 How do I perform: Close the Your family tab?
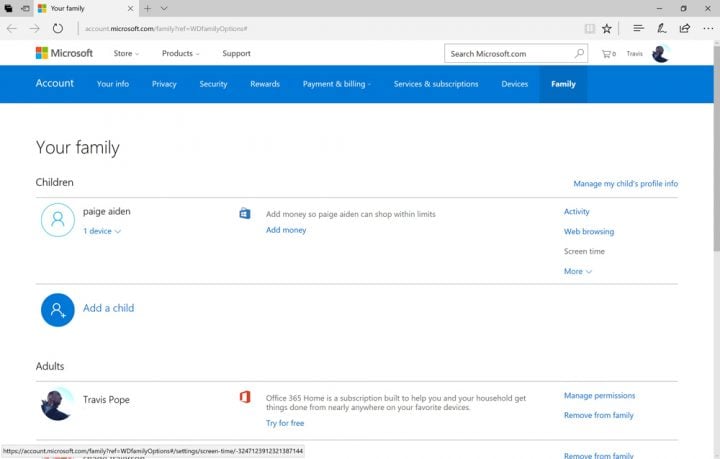(x=130, y=8)
